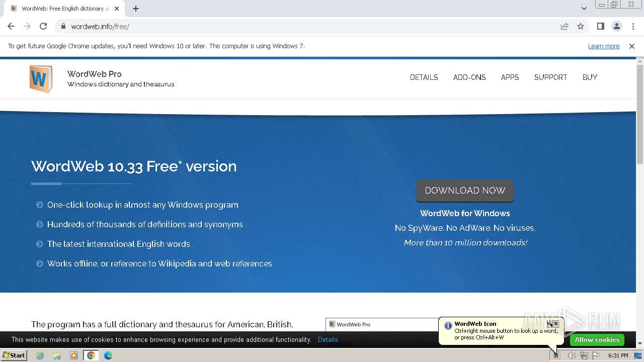The width and height of the screenshot is (644, 362).
Task: Open network status in the system tray
Action: [584, 355]
